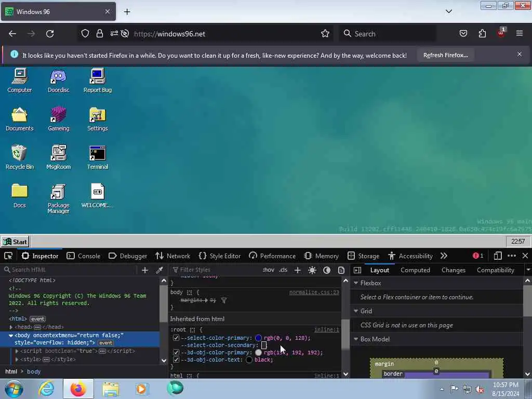
Task: Click the error count badge
Action: point(478,256)
